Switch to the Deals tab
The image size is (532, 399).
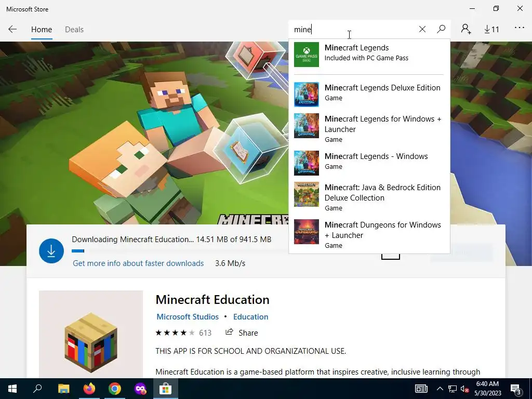coord(74,30)
